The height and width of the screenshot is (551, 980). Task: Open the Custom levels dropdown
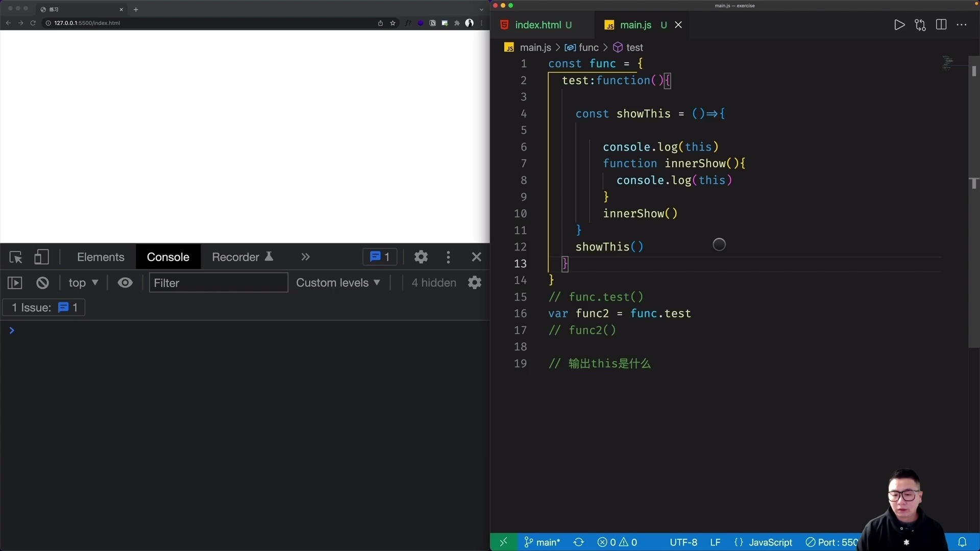click(x=338, y=282)
